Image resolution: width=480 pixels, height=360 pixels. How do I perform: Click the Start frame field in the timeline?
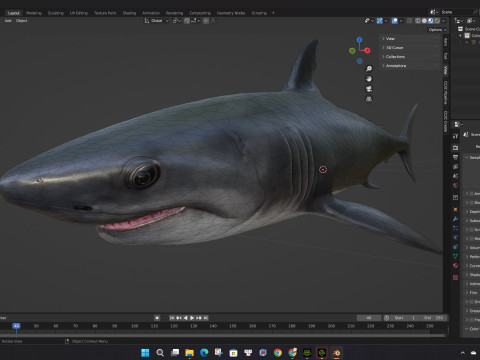(405, 318)
